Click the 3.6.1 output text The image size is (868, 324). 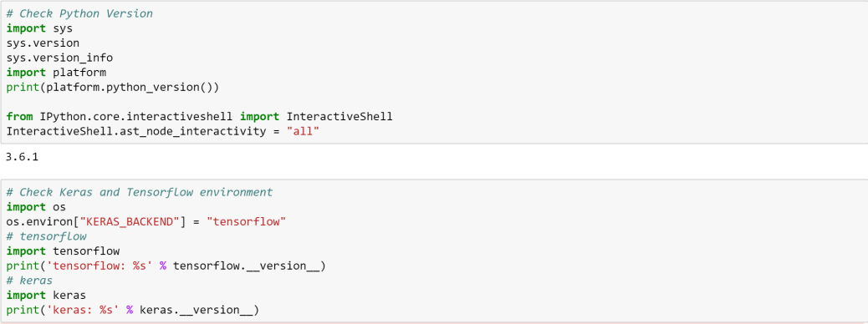(x=22, y=157)
